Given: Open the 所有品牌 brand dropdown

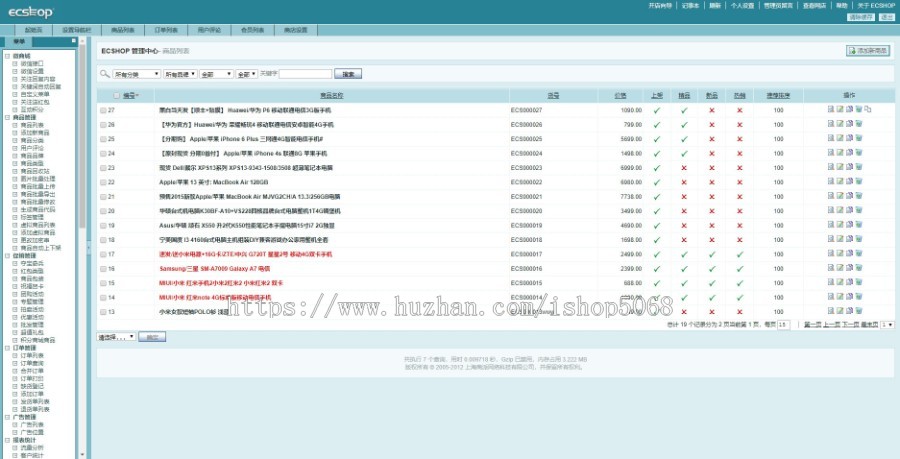Looking at the screenshot, I should [180, 74].
